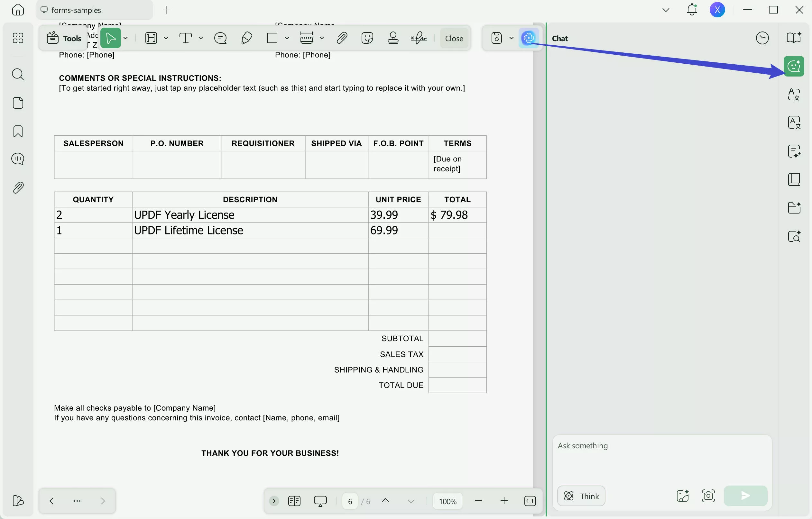Open the Tools menu
Viewport: 812px width, 519px height.
tap(64, 38)
